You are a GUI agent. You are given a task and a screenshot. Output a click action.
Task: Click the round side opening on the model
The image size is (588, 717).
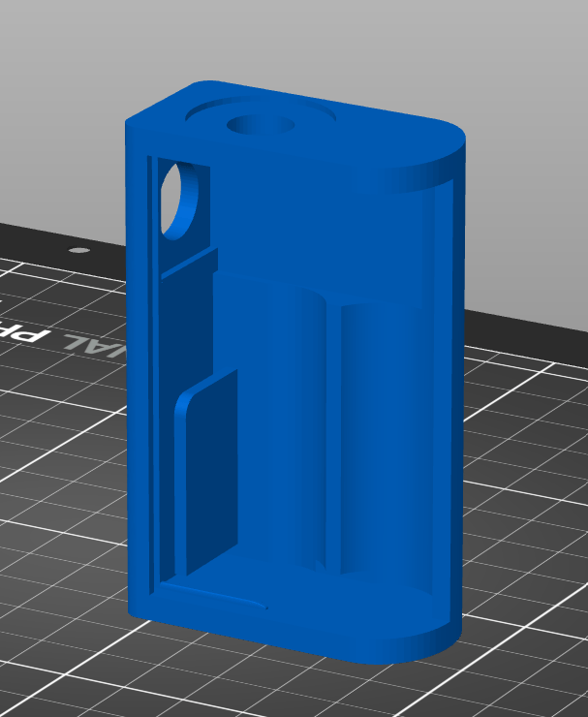point(180,200)
